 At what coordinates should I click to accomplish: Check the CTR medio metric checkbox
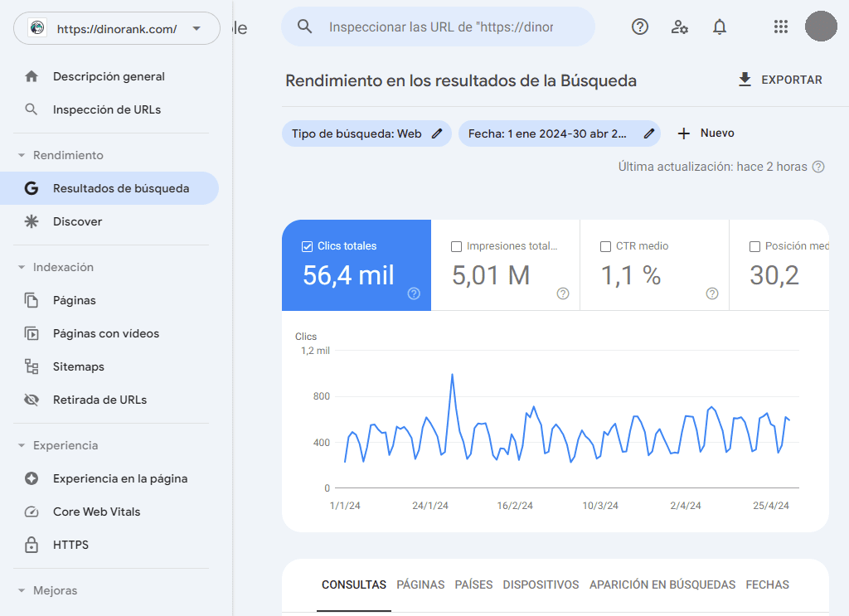coord(604,246)
